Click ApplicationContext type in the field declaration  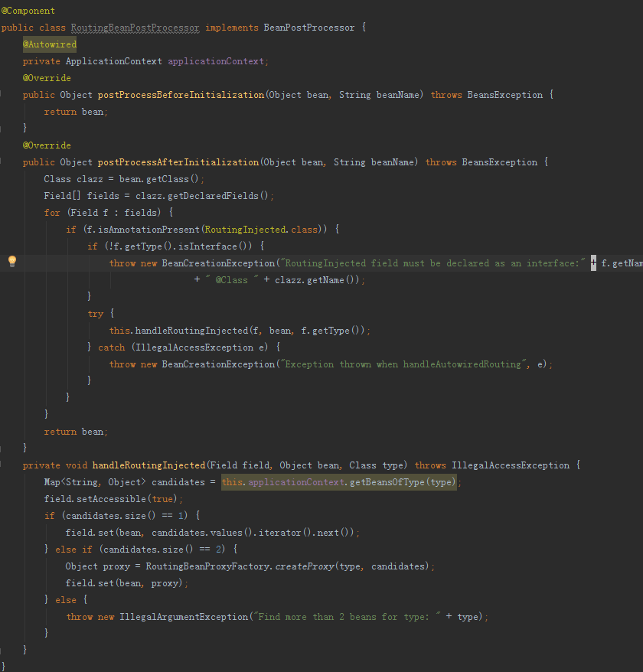click(113, 61)
